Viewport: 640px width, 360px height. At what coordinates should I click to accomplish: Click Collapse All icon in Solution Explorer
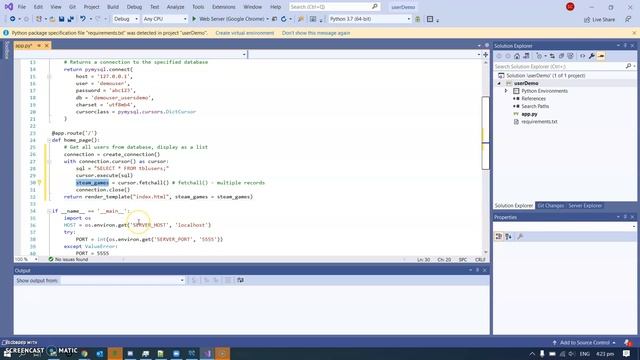click(x=561, y=56)
